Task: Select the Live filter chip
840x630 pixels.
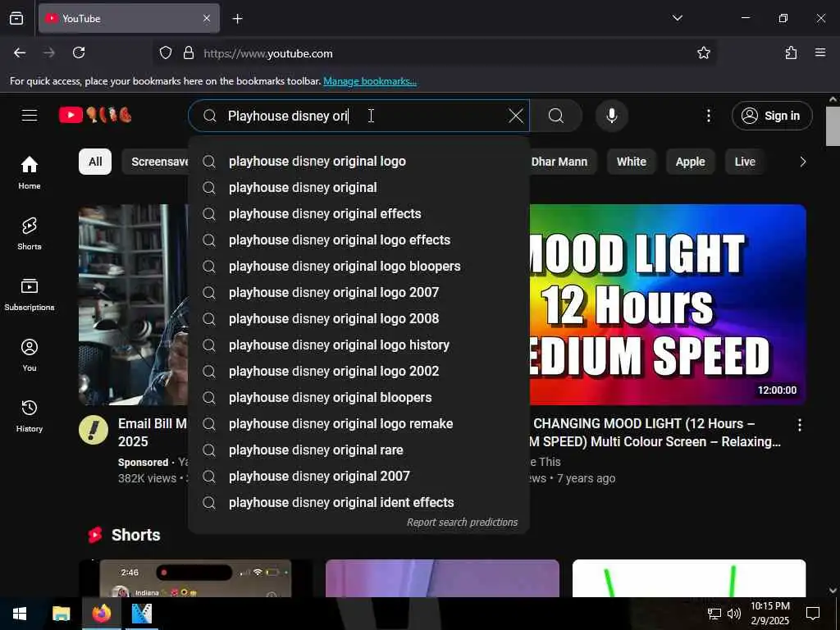Action: click(745, 162)
